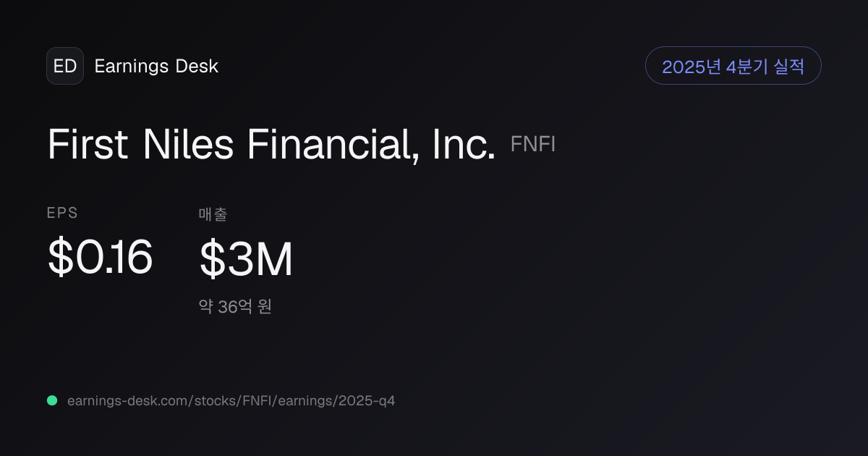Click the green status dot beside the URL

pos(52,400)
